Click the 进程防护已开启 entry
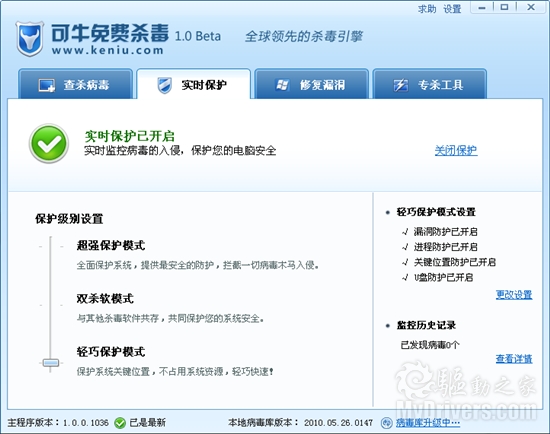Image resolution: width=550 pixels, height=434 pixels. click(x=445, y=247)
